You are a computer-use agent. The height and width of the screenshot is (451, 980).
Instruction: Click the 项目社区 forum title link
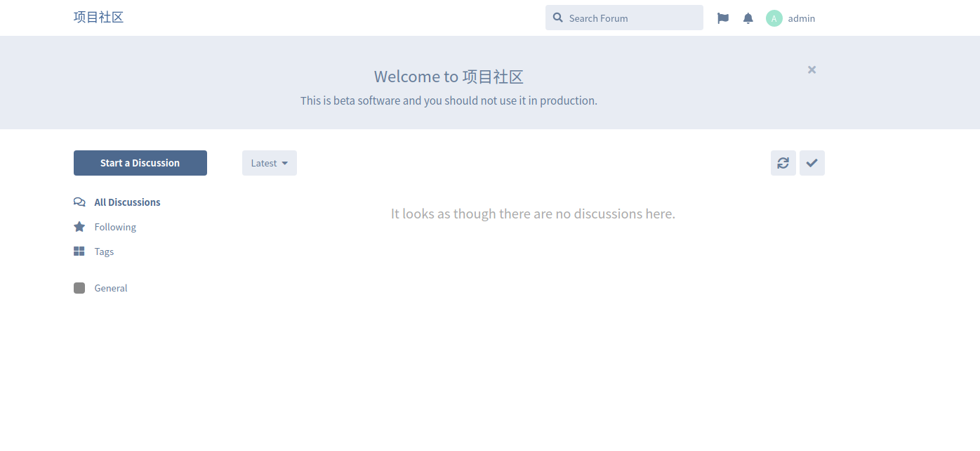coord(98,18)
